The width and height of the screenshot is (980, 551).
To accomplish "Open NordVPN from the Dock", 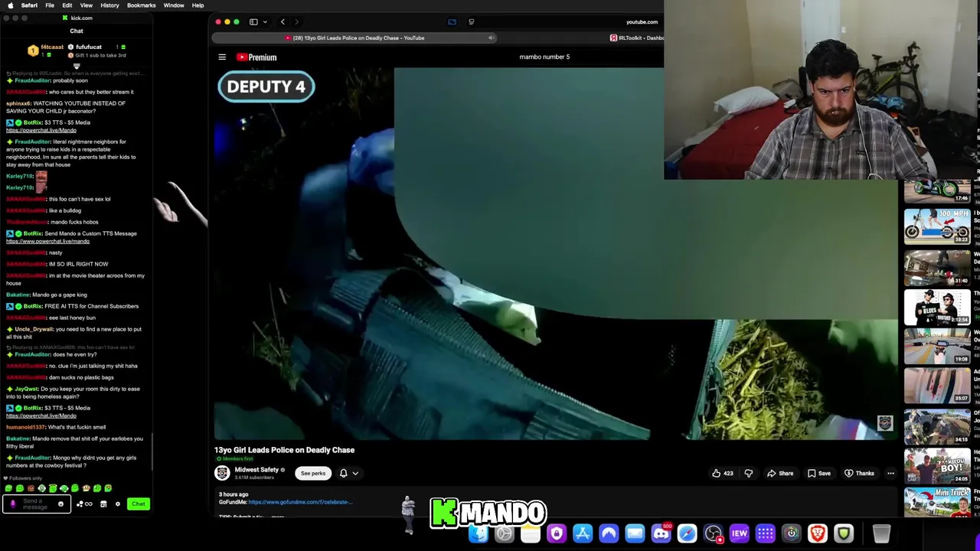I will click(609, 533).
